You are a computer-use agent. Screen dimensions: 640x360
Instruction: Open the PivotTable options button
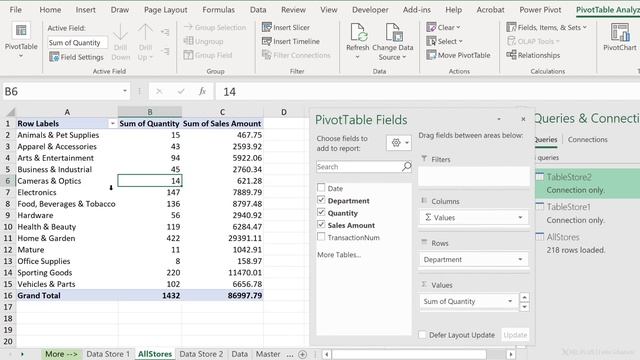coord(21,41)
